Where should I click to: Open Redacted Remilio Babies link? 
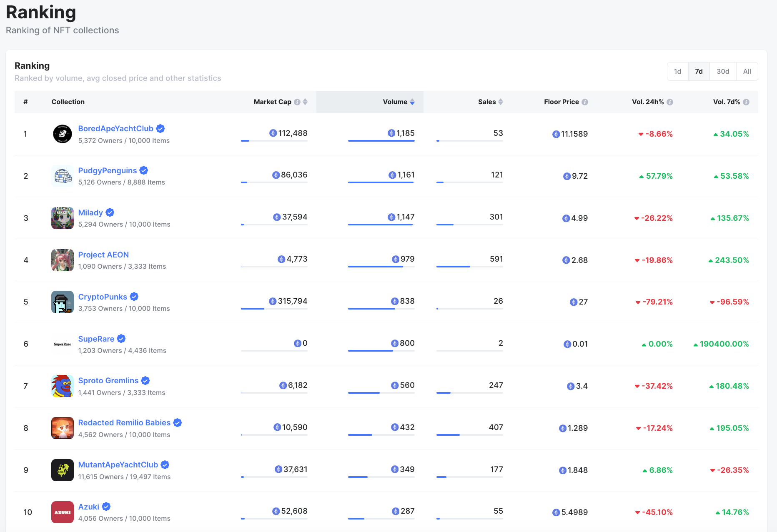point(124,422)
